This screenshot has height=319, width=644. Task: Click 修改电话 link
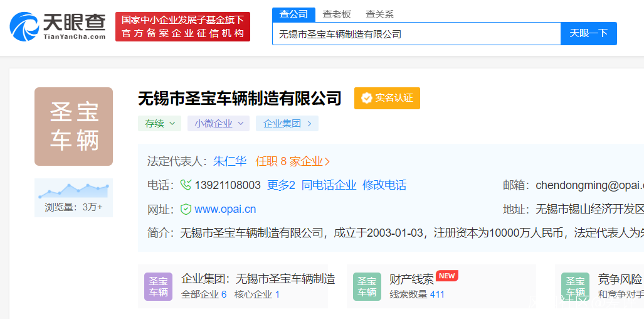tap(384, 185)
